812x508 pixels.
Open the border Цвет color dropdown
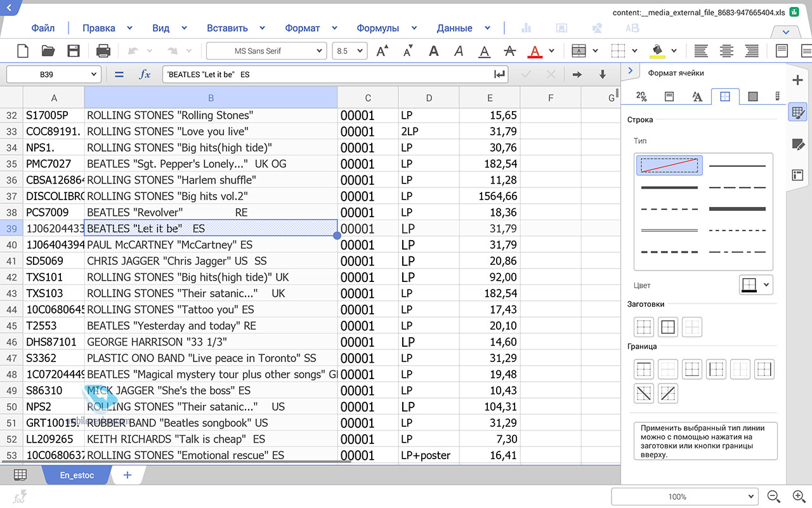pos(757,285)
